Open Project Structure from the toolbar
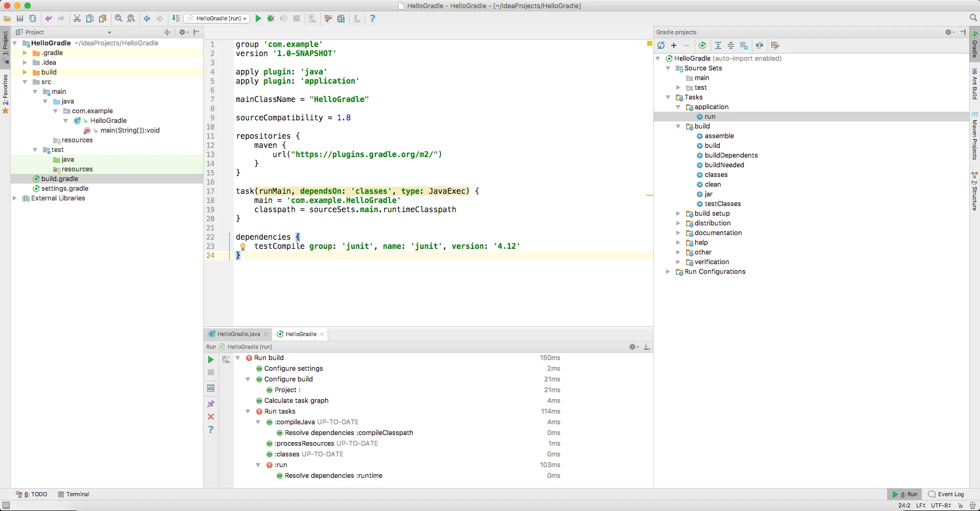This screenshot has width=980, height=511. coord(341,19)
